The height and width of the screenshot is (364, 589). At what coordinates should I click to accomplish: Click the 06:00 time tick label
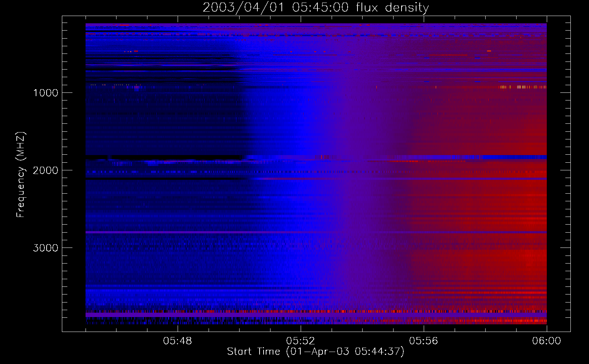546,341
